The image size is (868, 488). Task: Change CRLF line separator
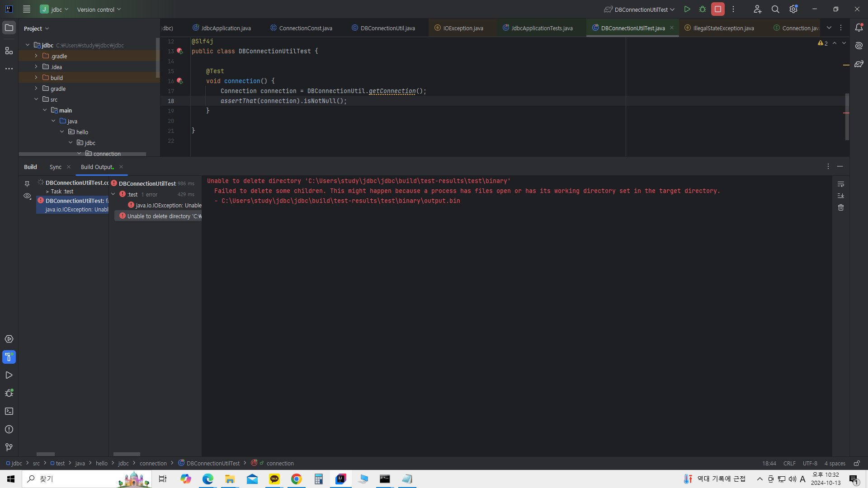tap(789, 463)
